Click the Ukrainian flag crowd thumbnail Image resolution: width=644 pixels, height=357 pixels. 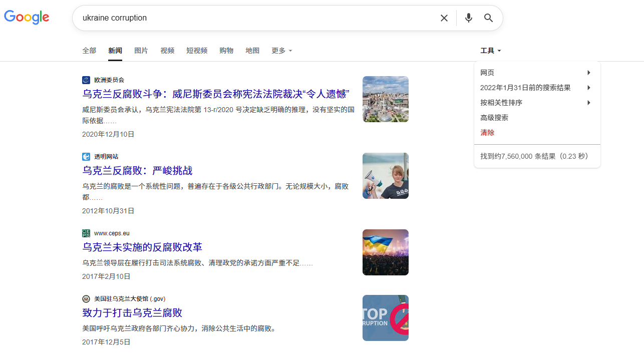point(386,252)
